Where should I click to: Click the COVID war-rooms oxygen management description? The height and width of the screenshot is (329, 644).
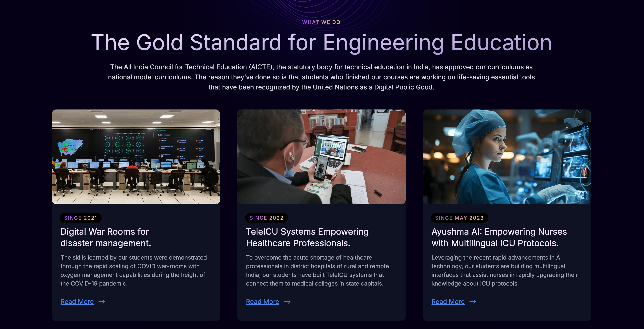[x=134, y=270]
